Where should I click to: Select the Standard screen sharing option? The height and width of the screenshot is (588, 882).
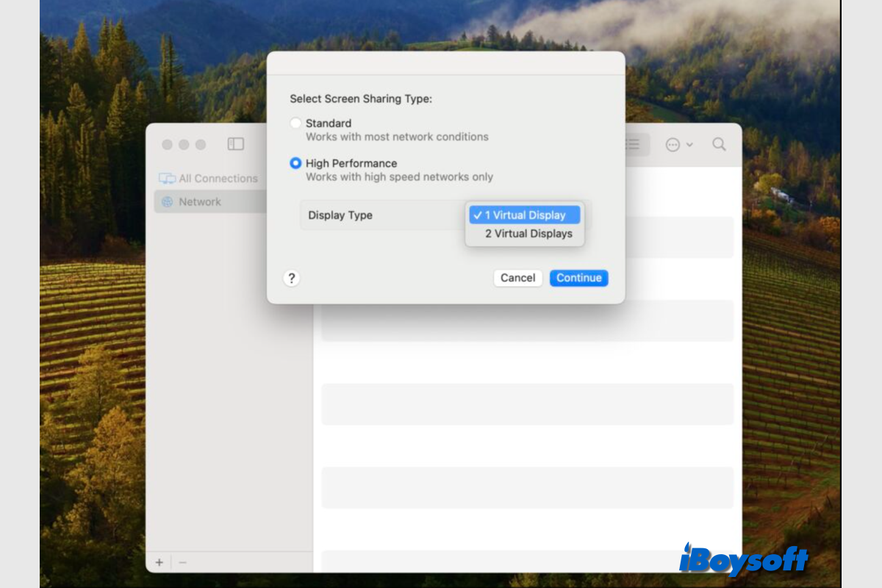pos(295,123)
